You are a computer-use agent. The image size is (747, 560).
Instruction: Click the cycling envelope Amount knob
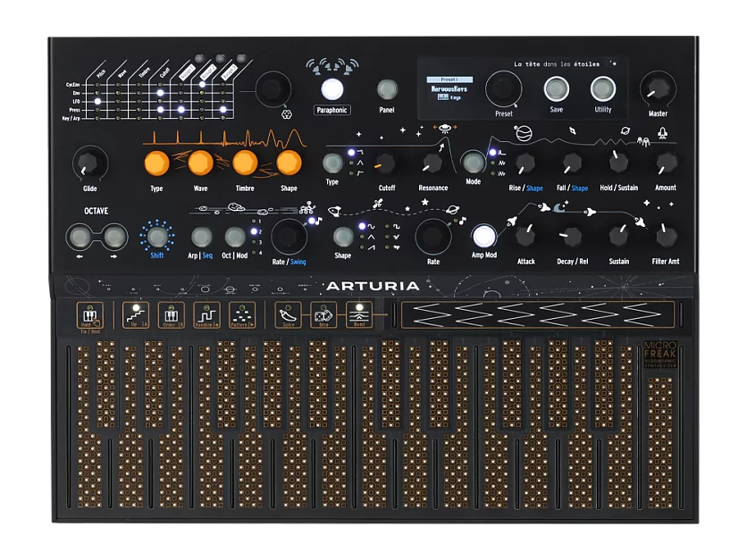[x=666, y=163]
